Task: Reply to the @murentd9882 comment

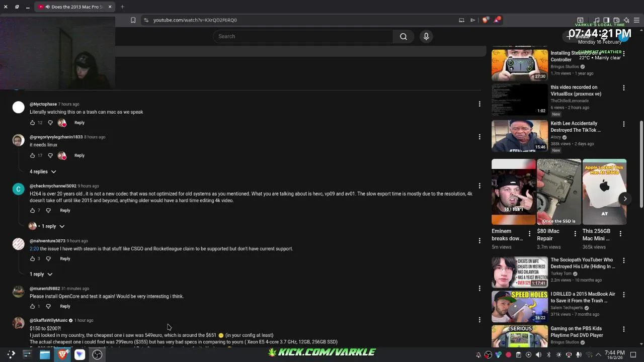Action: [65, 306]
